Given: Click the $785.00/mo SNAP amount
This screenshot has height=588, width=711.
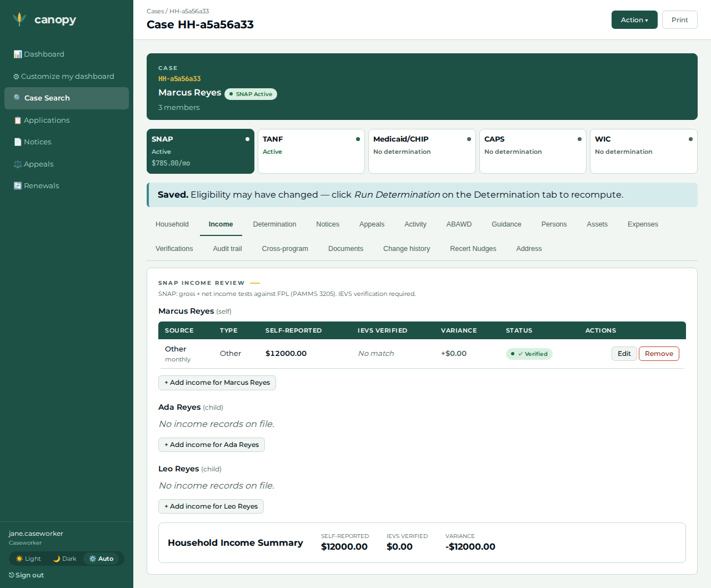Looking at the screenshot, I should pyautogui.click(x=171, y=163).
